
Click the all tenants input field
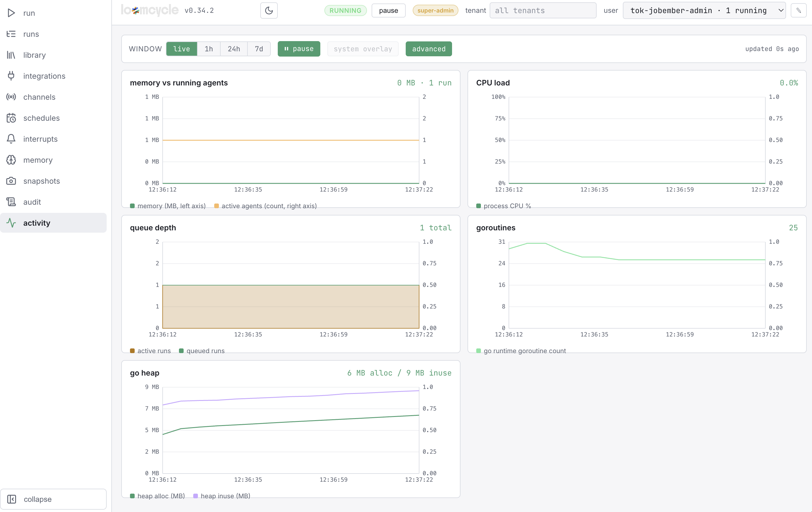(x=543, y=10)
